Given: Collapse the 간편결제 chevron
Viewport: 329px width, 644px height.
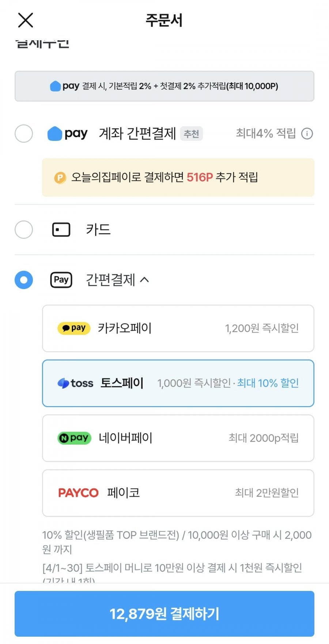Looking at the screenshot, I should coord(145,280).
